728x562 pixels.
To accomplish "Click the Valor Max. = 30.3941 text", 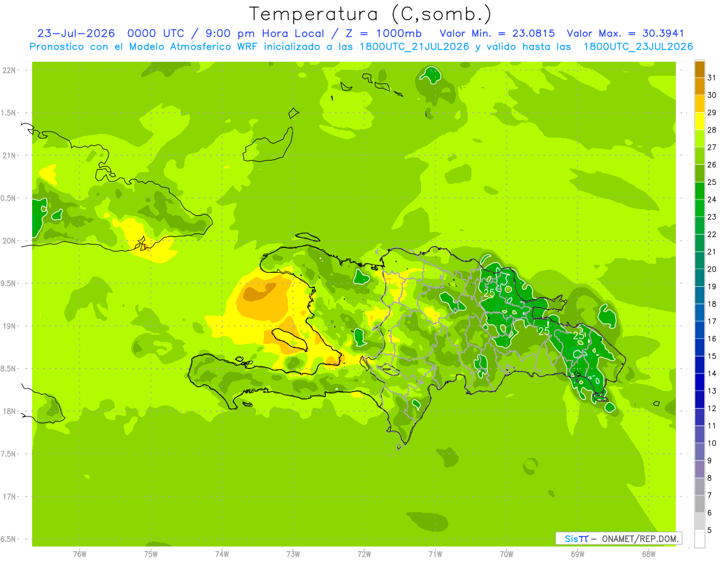I will [625, 33].
